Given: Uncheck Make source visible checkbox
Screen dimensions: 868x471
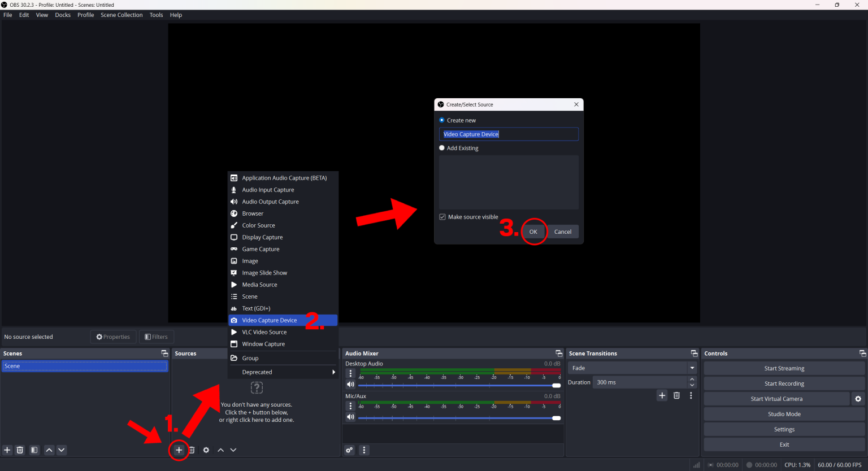Looking at the screenshot, I should point(442,217).
